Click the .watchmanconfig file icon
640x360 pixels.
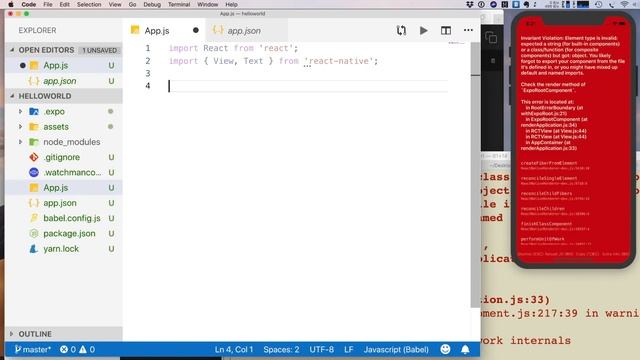click(34, 173)
